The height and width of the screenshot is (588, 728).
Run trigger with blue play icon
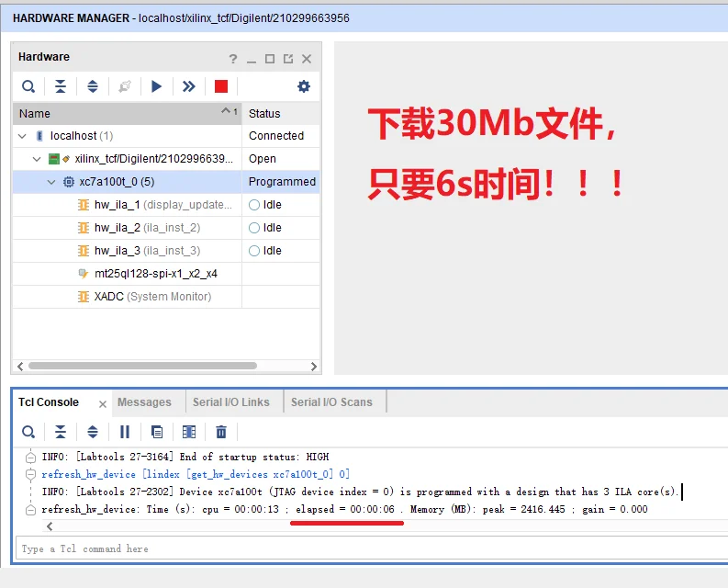(156, 86)
